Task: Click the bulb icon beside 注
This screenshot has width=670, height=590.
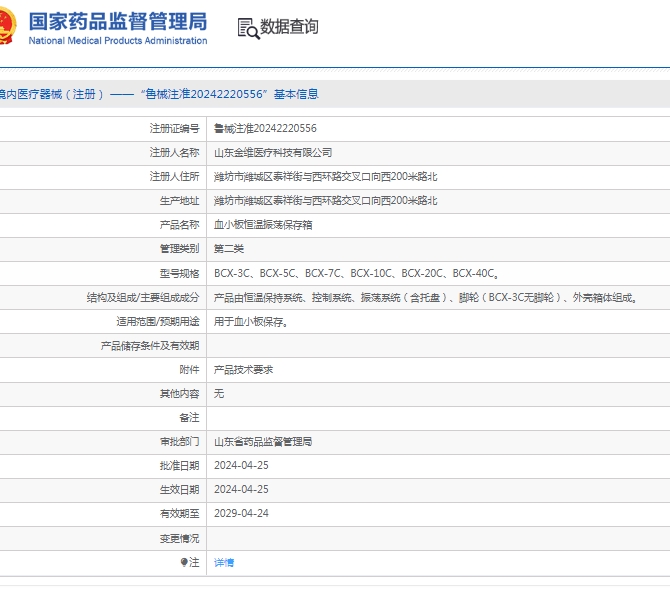Action: pos(184,562)
